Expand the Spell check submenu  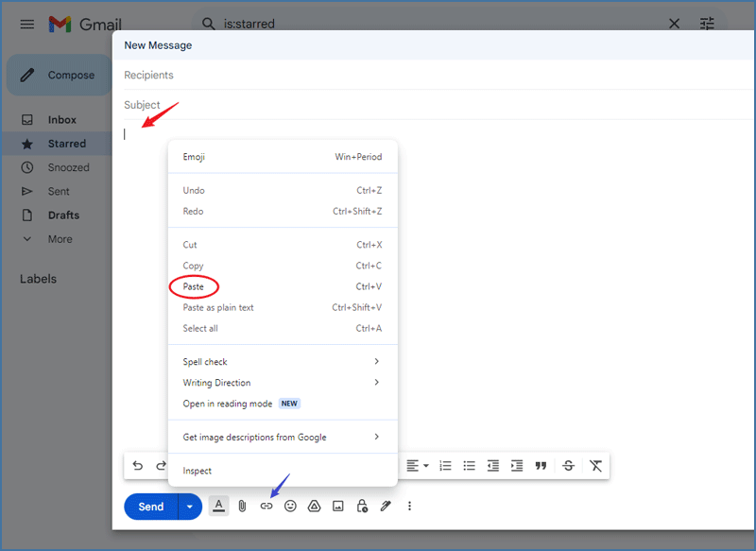point(283,362)
